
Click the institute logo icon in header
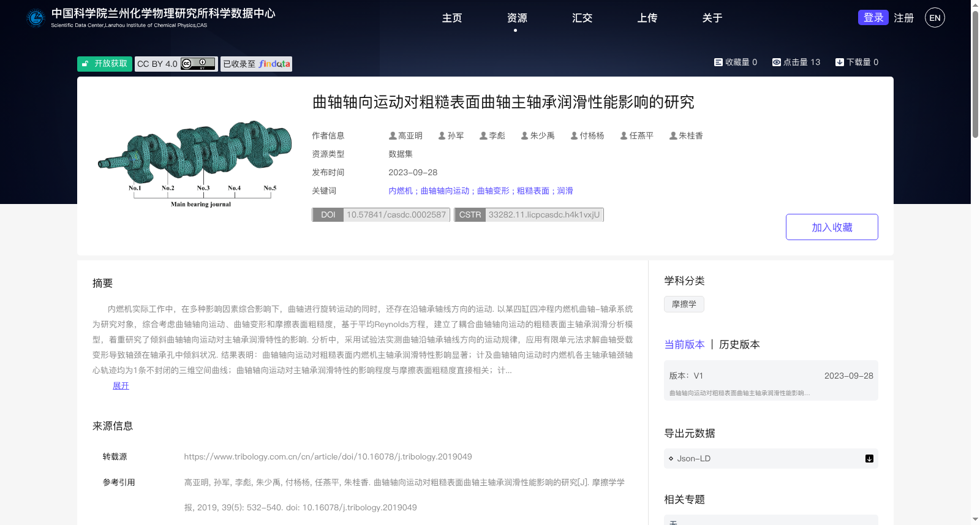[36, 18]
